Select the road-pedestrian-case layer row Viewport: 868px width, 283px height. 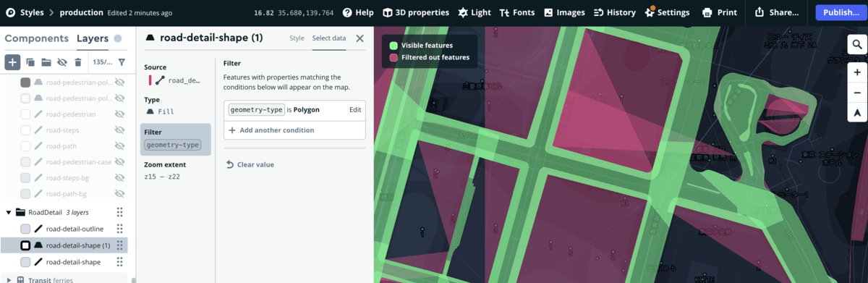65,162
